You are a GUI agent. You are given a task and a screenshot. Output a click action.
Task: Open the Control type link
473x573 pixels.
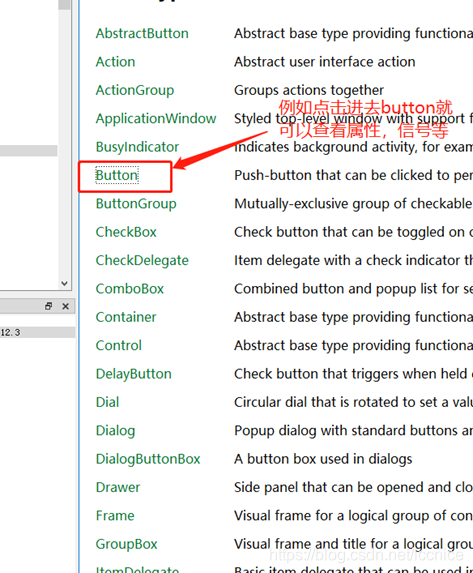point(118,345)
